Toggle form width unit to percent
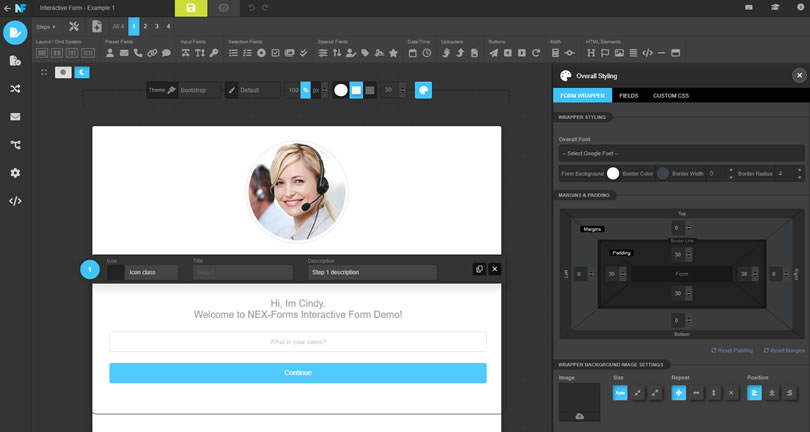Viewport: 810px width, 432px height. [306, 90]
